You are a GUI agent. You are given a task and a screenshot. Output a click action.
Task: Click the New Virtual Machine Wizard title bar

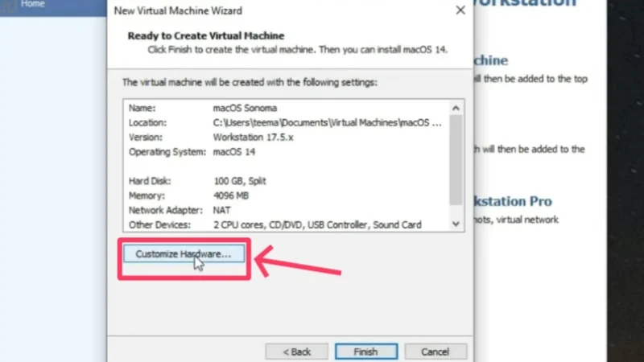point(242,10)
